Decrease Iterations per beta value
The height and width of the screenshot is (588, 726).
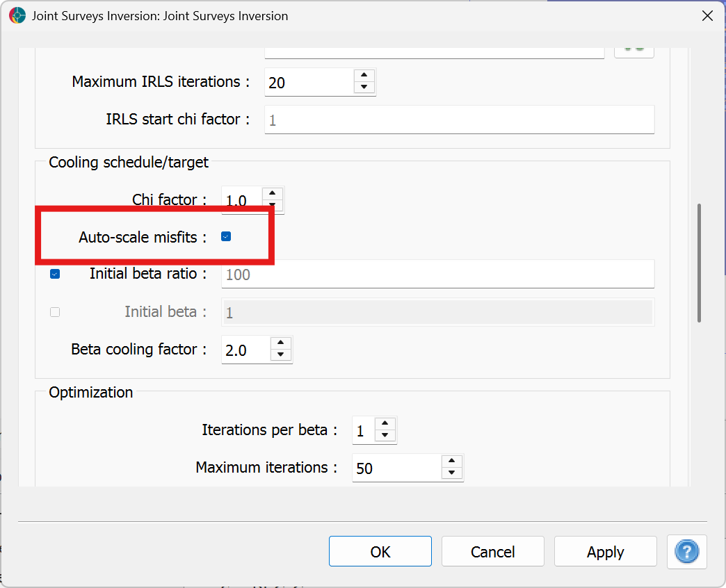point(385,435)
